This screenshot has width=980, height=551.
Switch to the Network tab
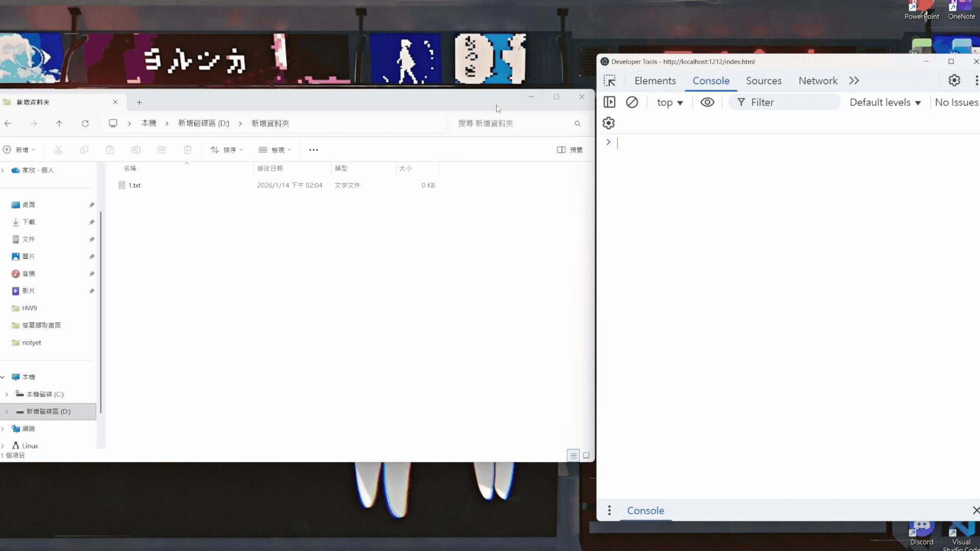[817, 80]
